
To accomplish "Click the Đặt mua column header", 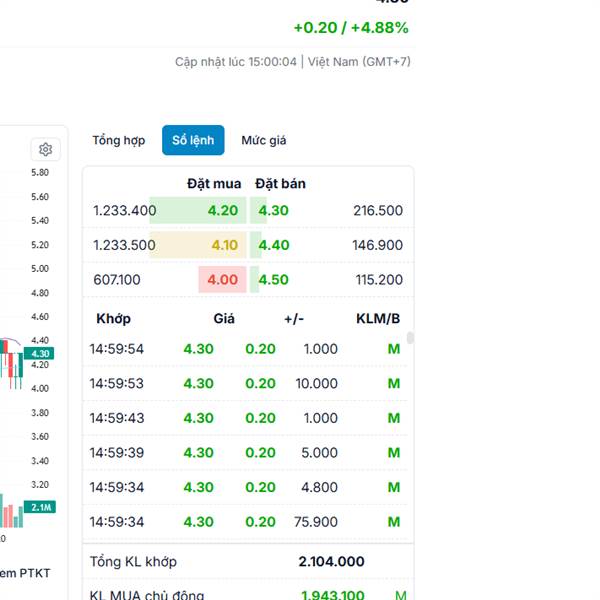I will point(214,184).
